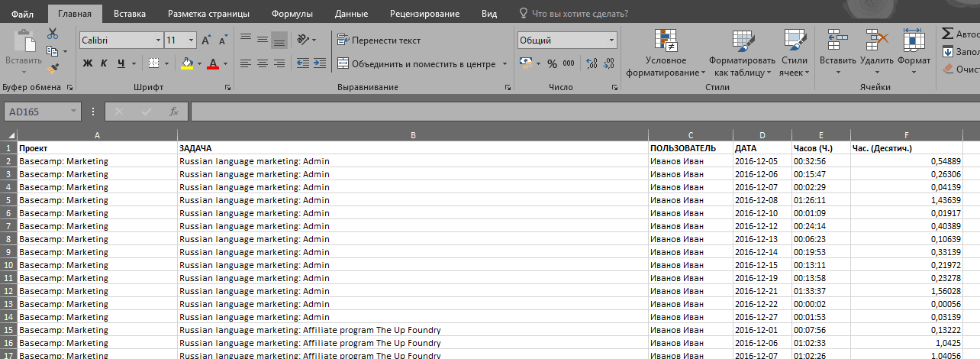Toggle Wrap Text (Перенести текст)
980x359 pixels.
point(379,40)
